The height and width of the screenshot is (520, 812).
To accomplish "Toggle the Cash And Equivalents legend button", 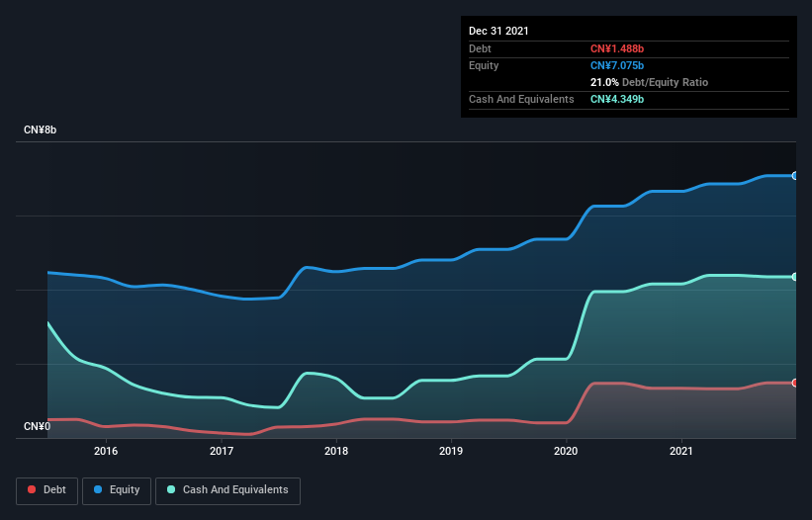I will coord(227,490).
